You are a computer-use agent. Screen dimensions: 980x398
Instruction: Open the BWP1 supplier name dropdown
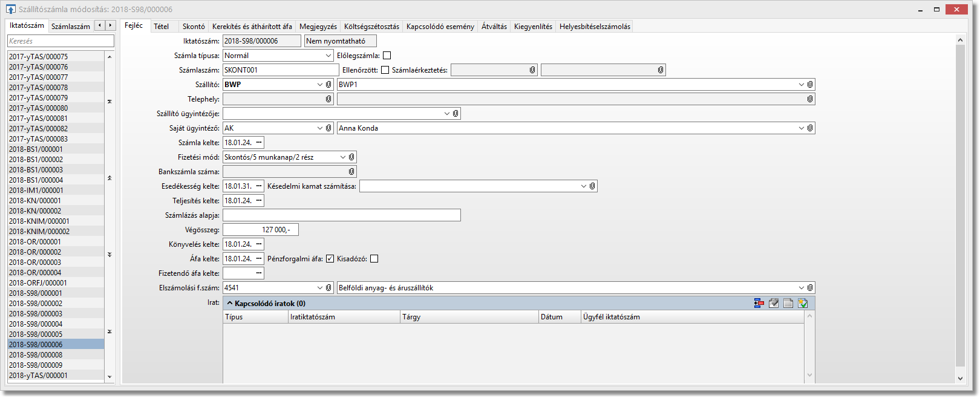click(802, 85)
